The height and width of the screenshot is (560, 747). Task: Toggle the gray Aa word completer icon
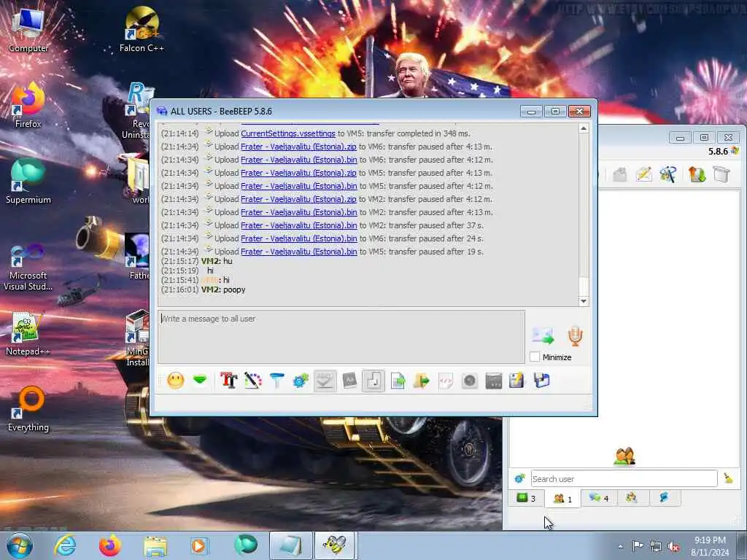[349, 381]
